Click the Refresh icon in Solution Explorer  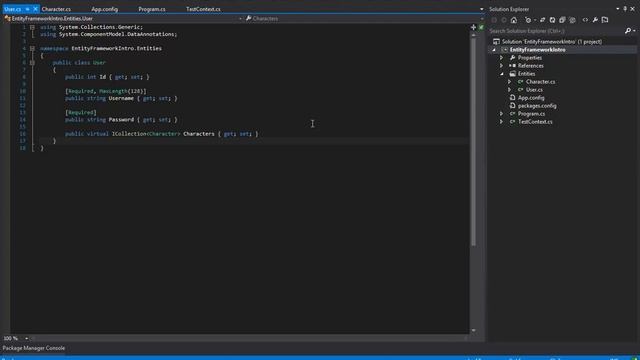[552, 20]
